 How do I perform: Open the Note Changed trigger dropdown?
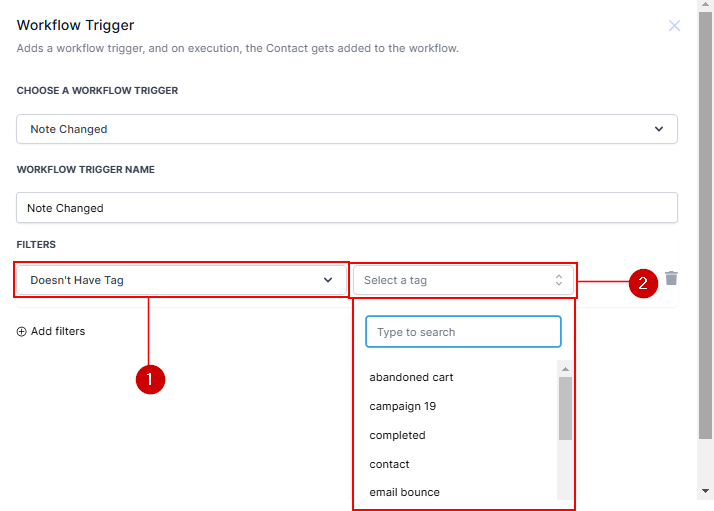(347, 129)
